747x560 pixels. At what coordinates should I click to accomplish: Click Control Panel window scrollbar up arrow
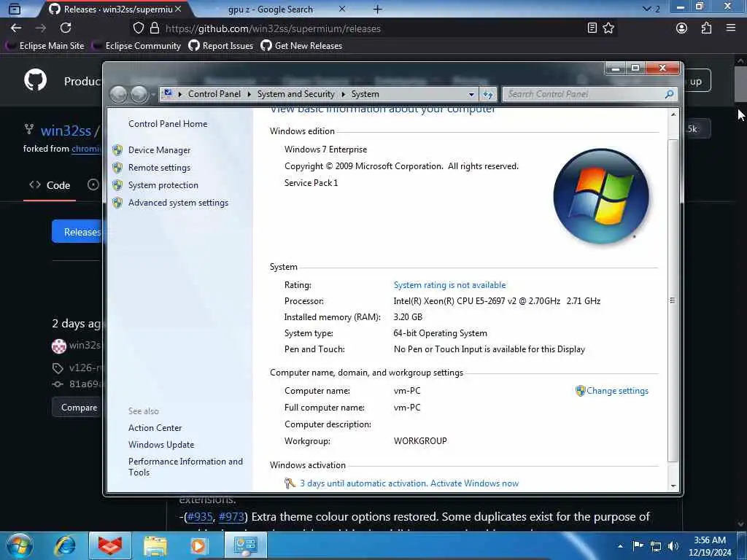click(673, 114)
